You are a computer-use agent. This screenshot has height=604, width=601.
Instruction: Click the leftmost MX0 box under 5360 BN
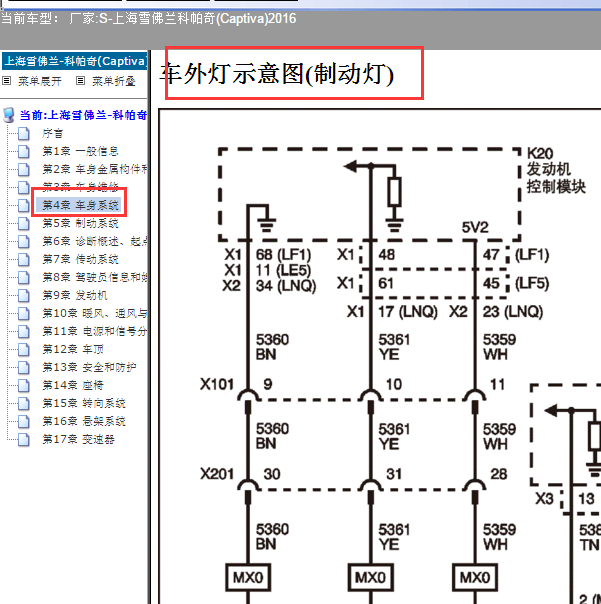(248, 577)
